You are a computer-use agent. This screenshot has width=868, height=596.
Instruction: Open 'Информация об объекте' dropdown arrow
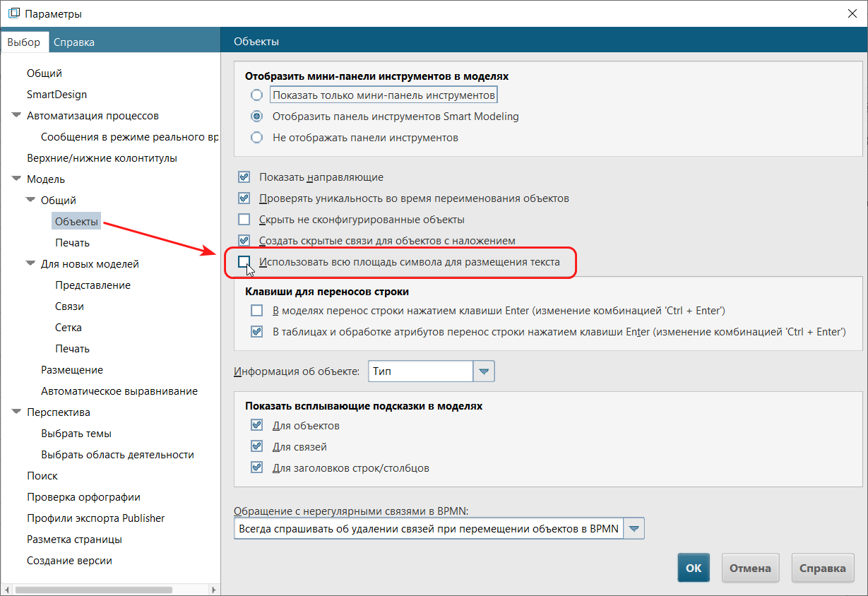484,371
